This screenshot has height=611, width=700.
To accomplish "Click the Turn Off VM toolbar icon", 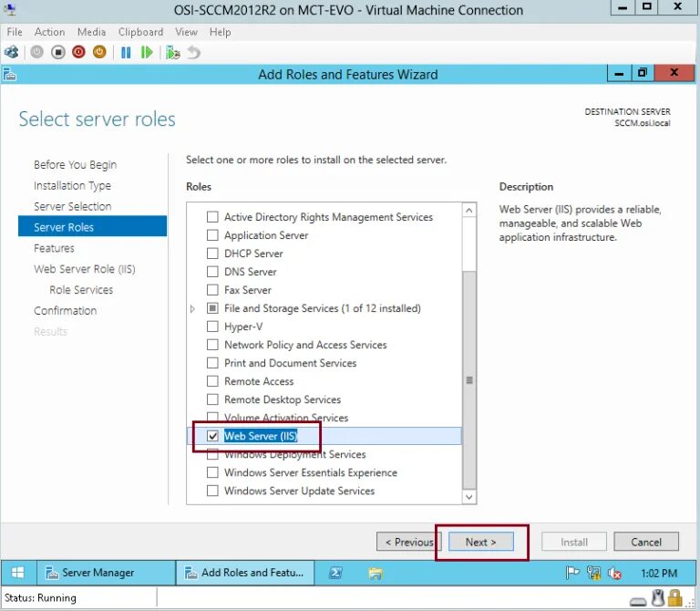I will point(58,52).
